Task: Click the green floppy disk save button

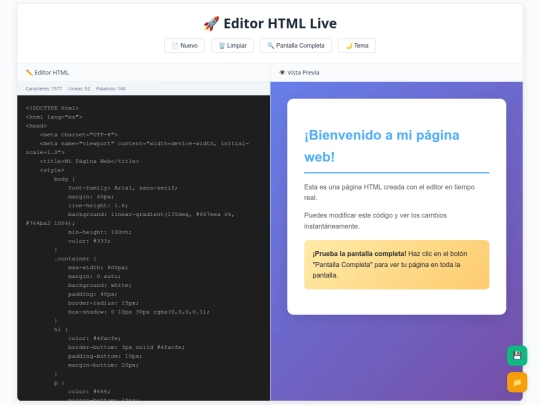Action: point(517,355)
